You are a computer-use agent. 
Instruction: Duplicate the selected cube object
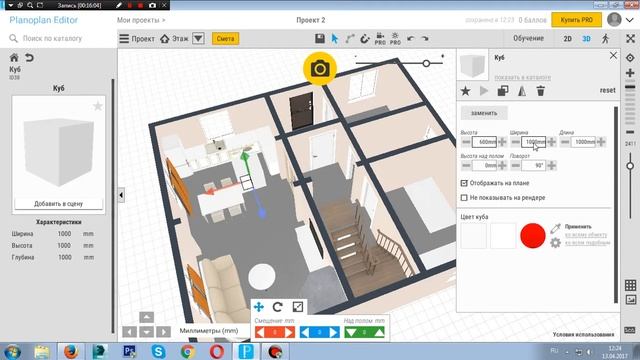(x=503, y=91)
